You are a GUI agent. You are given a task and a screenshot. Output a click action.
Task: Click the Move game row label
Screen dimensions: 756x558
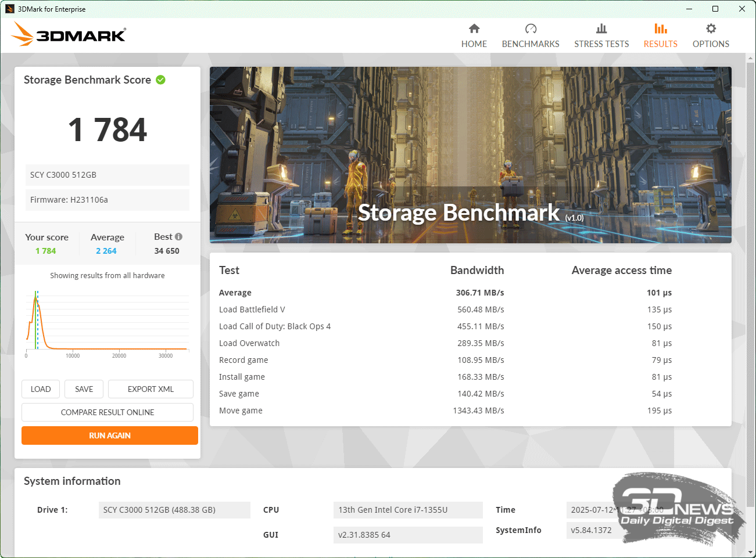pyautogui.click(x=241, y=411)
